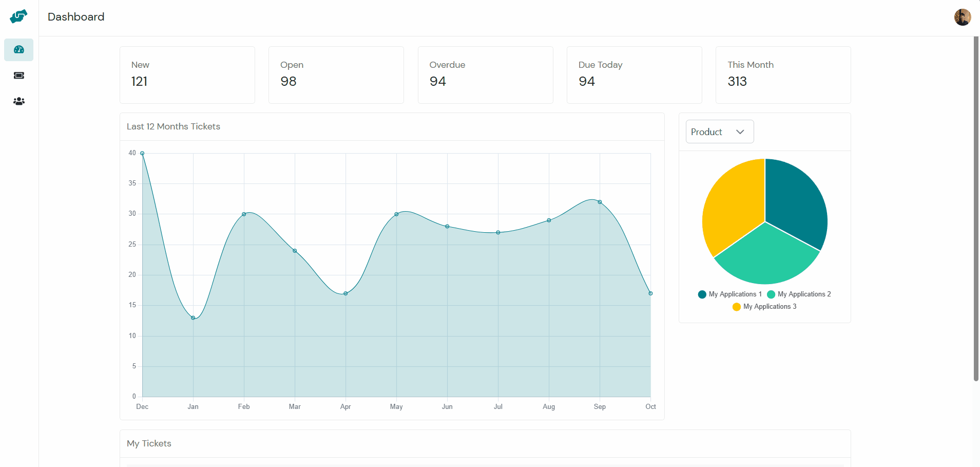Toggle My Applications 1 legend item
This screenshot has width=980, height=467.
(730, 294)
